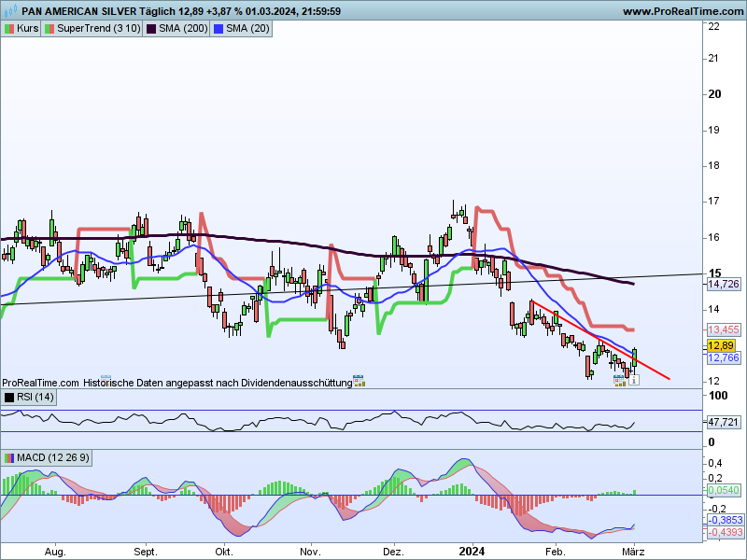The height and width of the screenshot is (560, 747).
Task: Select the MACD line value -0,3853
Action: (x=725, y=520)
